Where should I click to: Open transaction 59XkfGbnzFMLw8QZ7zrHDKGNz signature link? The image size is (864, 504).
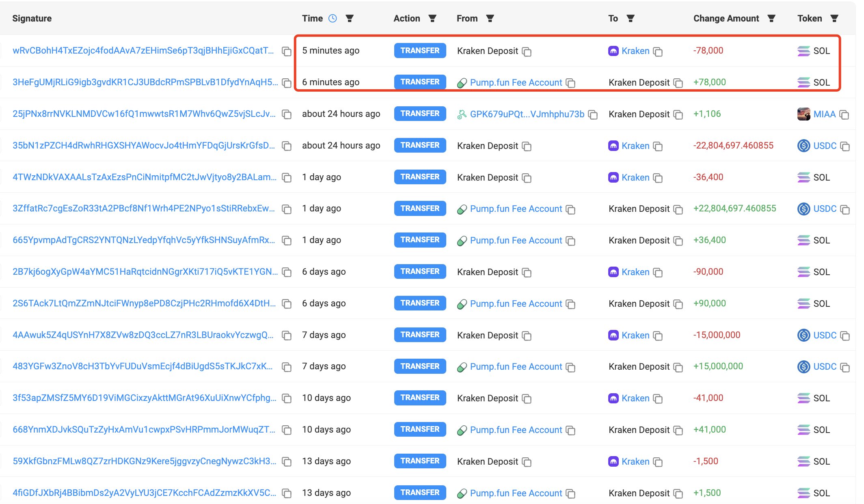pos(145,461)
